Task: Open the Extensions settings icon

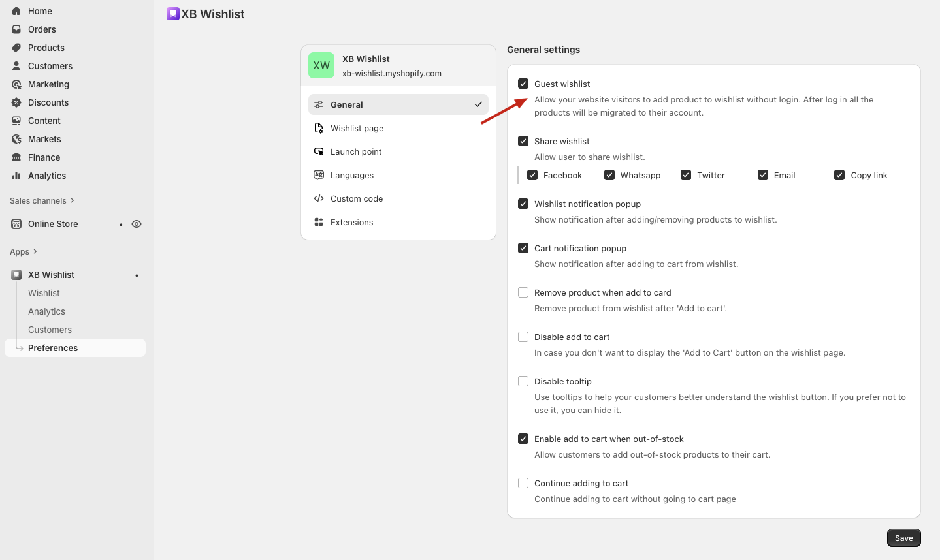Action: point(318,222)
